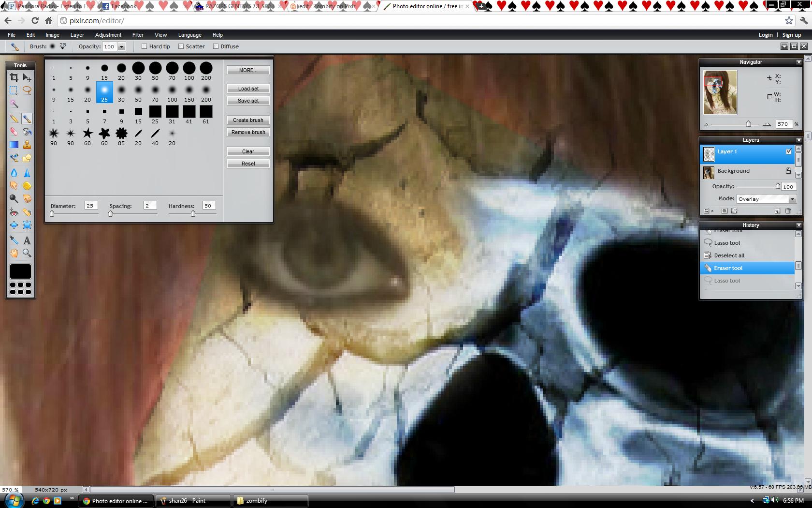Click the brush Diameter input field
This screenshot has height=508, width=812.
(x=91, y=206)
